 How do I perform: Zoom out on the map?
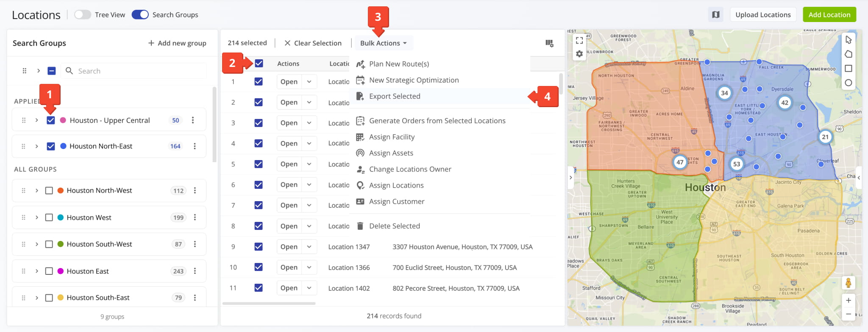point(849,314)
